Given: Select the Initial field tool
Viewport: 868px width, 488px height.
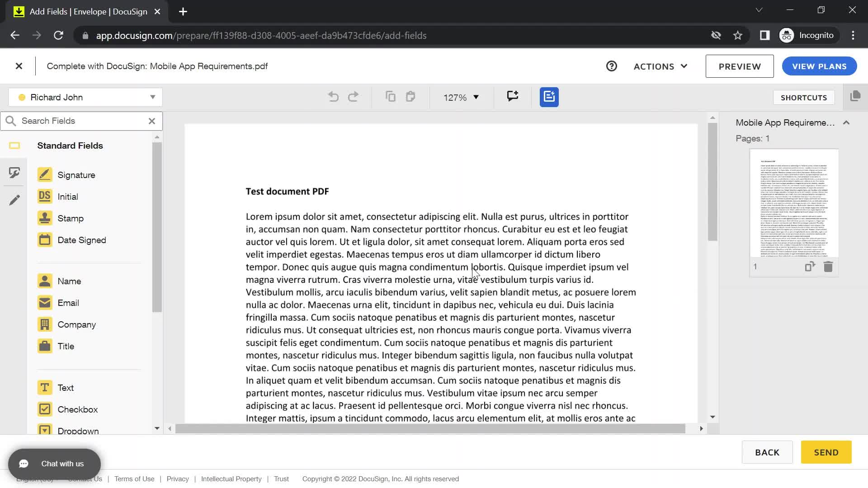Looking at the screenshot, I should [x=67, y=196].
